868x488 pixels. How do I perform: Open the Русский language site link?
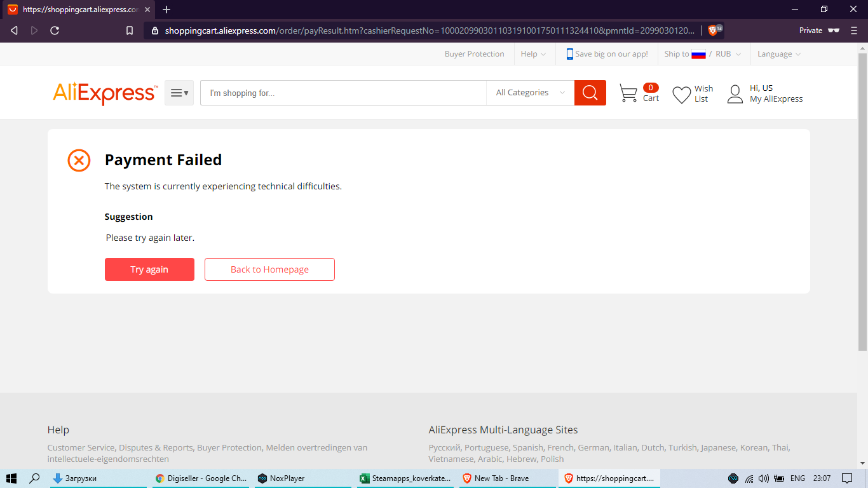coord(444,447)
